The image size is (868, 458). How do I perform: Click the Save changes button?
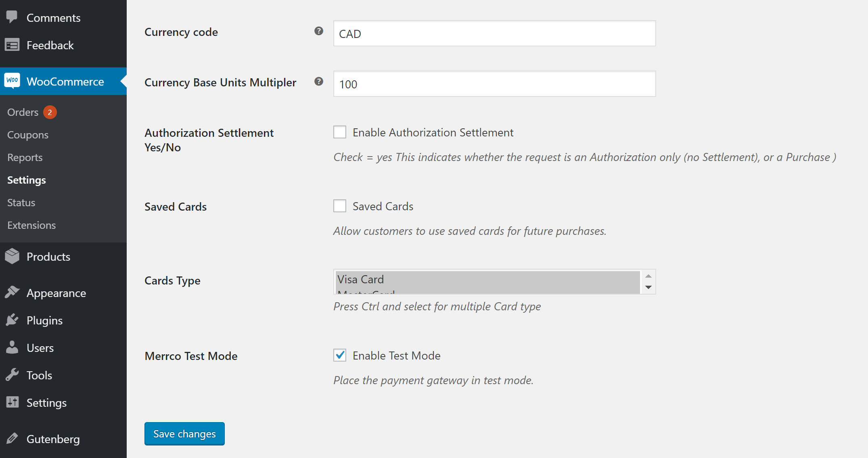(x=184, y=434)
